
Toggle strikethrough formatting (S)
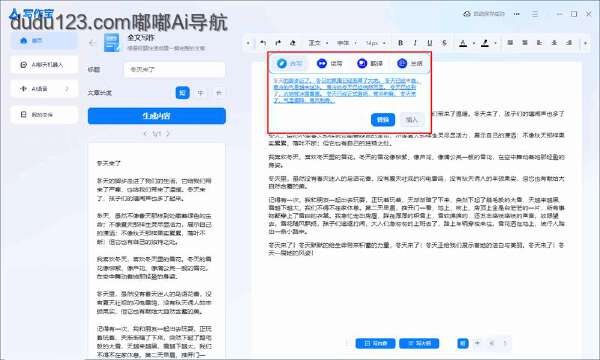444,43
